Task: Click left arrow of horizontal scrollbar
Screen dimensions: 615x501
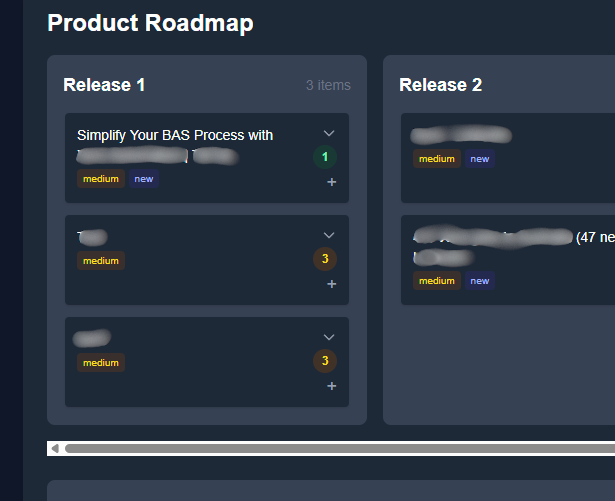Action: (x=55, y=448)
